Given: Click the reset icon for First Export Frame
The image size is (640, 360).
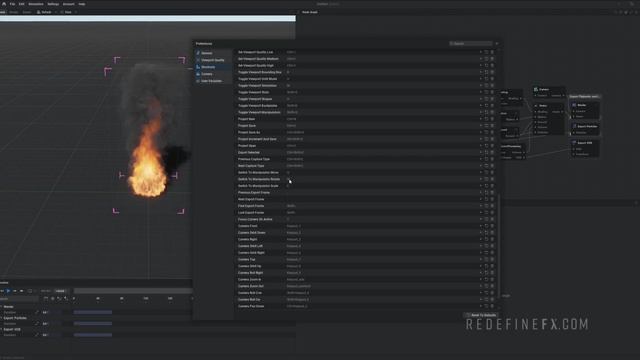Looking at the screenshot, I should coord(487,206).
